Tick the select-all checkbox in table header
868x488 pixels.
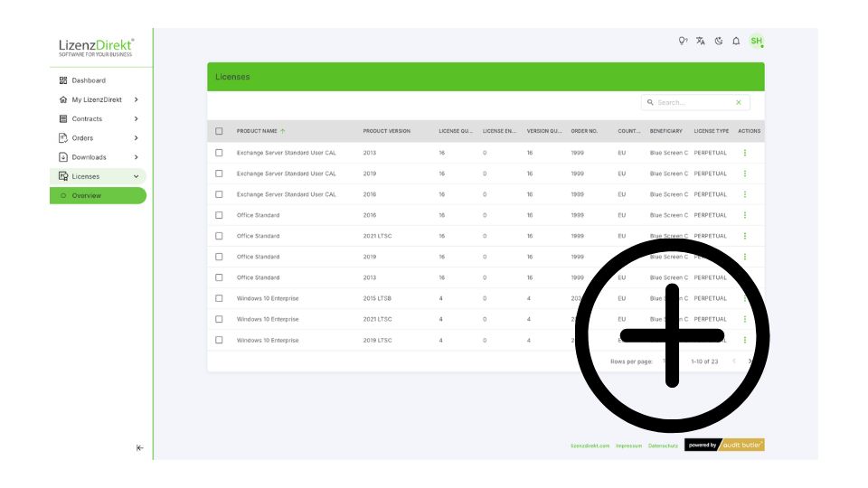pos(219,131)
